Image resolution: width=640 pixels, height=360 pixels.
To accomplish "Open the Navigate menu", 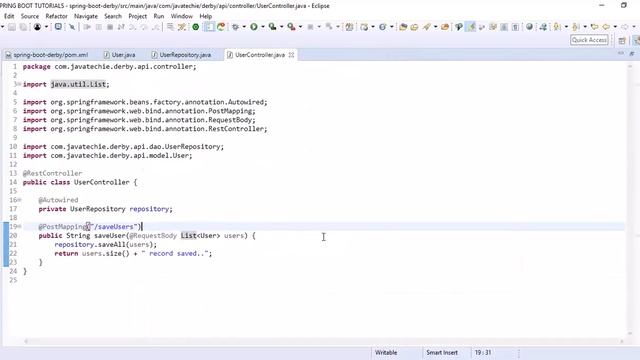I will [x=86, y=16].
